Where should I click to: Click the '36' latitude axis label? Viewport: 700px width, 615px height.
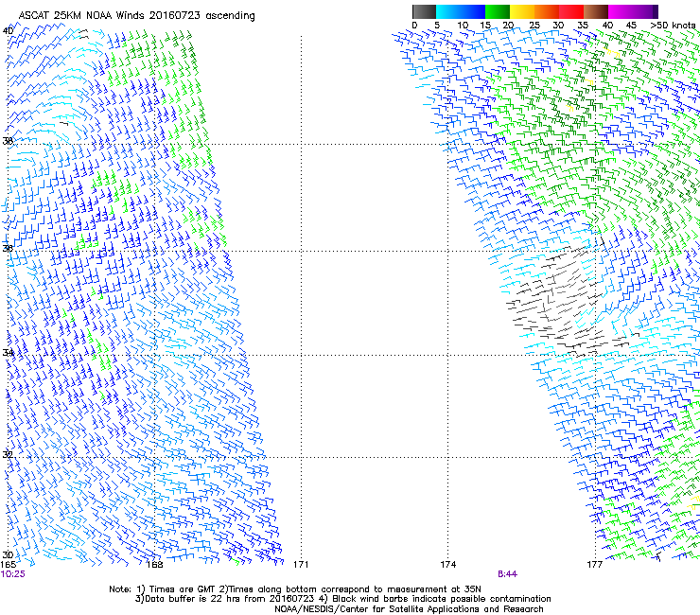coord(8,248)
